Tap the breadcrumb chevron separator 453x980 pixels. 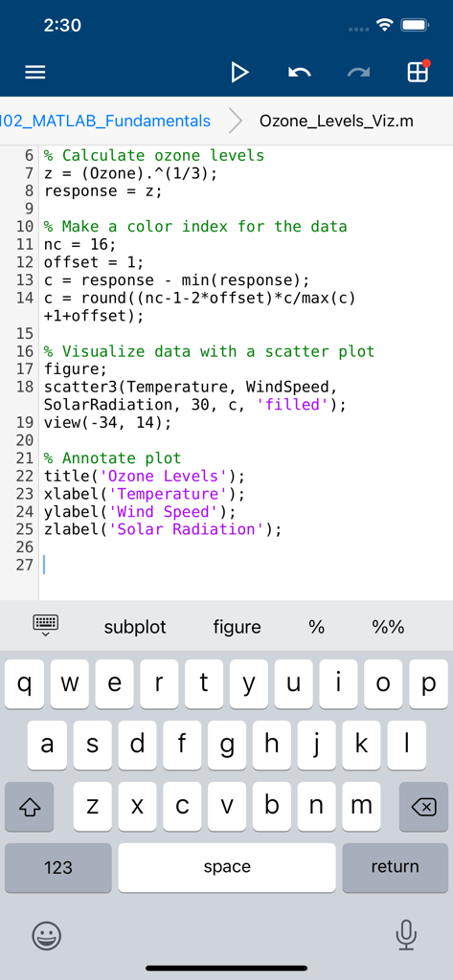point(236,121)
